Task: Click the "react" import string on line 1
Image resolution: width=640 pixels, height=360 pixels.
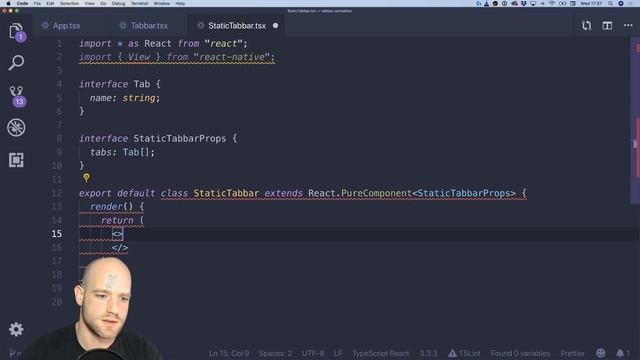Action: pyautogui.click(x=223, y=43)
